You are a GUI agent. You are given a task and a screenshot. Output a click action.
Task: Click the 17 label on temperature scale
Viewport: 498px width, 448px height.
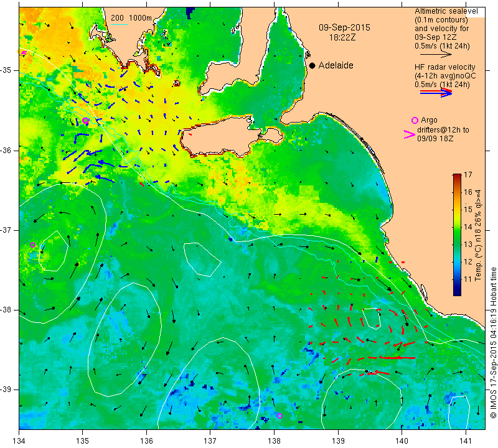468,175
